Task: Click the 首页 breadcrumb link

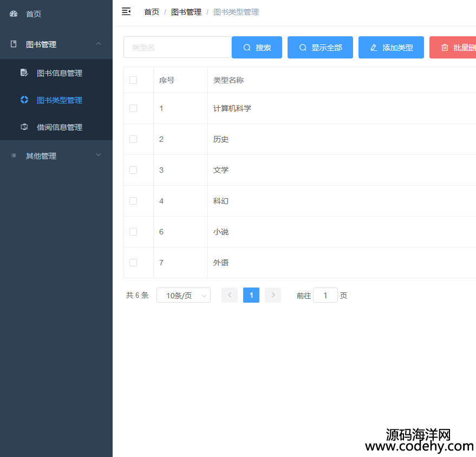Action: 151,12
